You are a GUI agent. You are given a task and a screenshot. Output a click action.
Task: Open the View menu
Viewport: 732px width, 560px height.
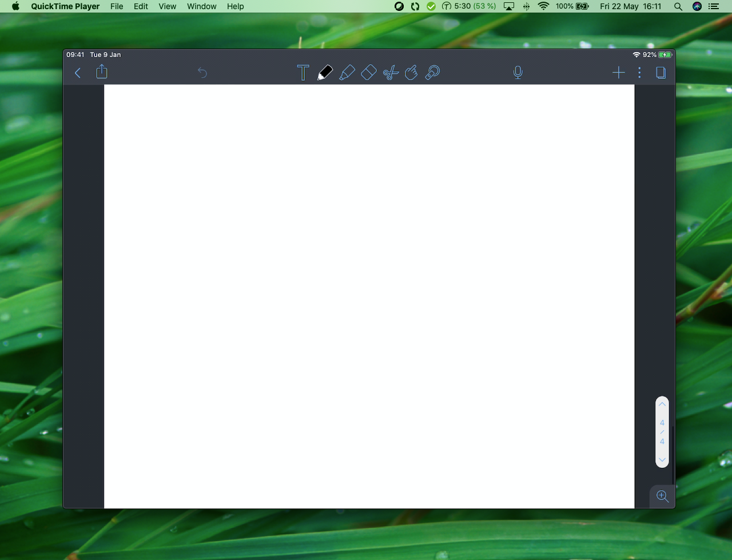click(x=168, y=6)
